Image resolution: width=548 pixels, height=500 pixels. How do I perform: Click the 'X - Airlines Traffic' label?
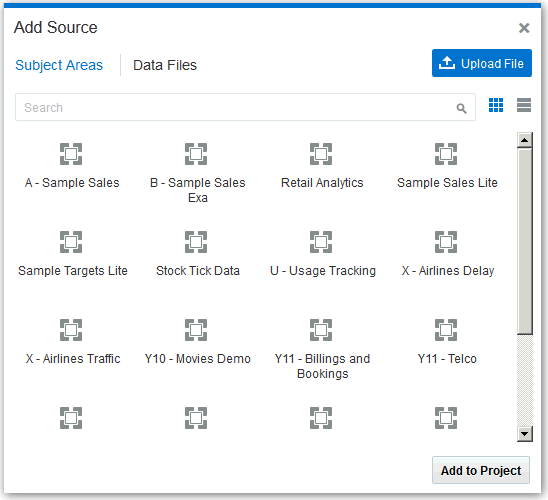point(73,359)
